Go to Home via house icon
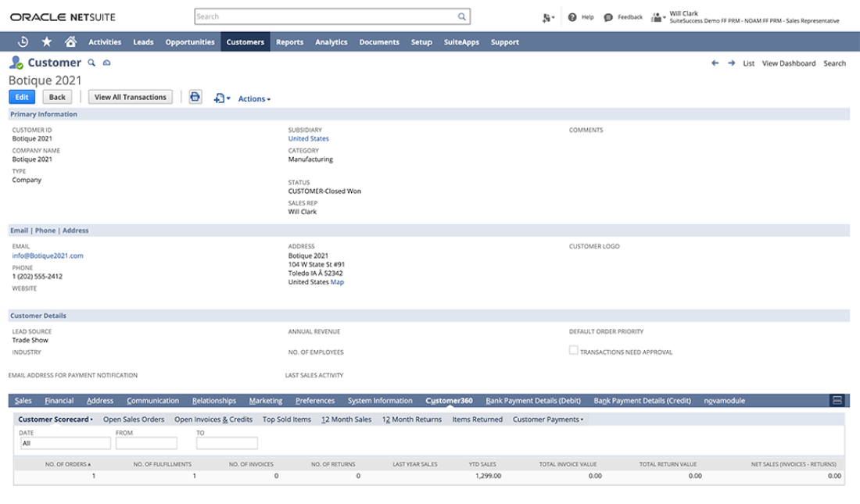 pyautogui.click(x=70, y=42)
